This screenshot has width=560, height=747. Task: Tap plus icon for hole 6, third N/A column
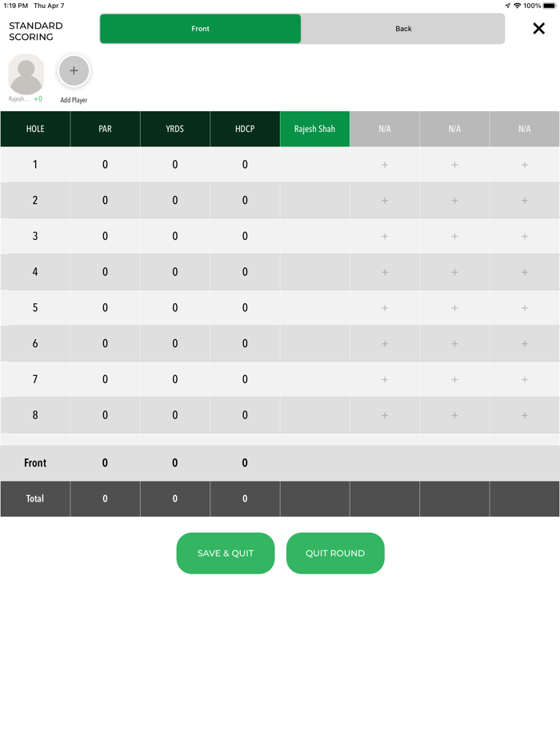(x=525, y=344)
